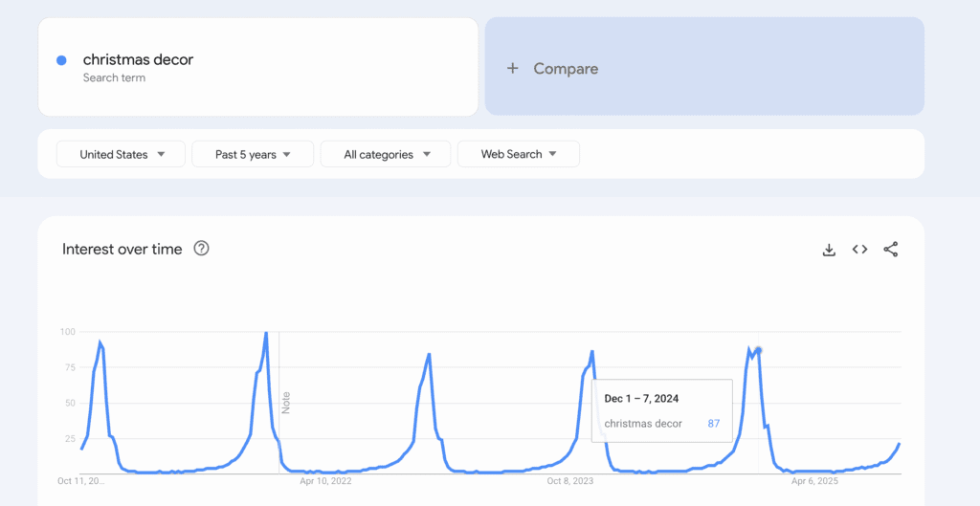Viewport: 980px width, 506px height.
Task: Click the Interest over time heading
Action: [122, 250]
